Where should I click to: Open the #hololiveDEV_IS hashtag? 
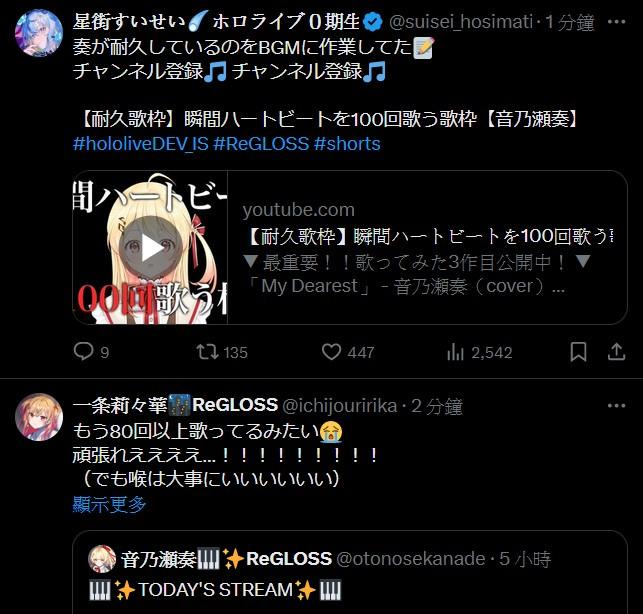[x=141, y=144]
